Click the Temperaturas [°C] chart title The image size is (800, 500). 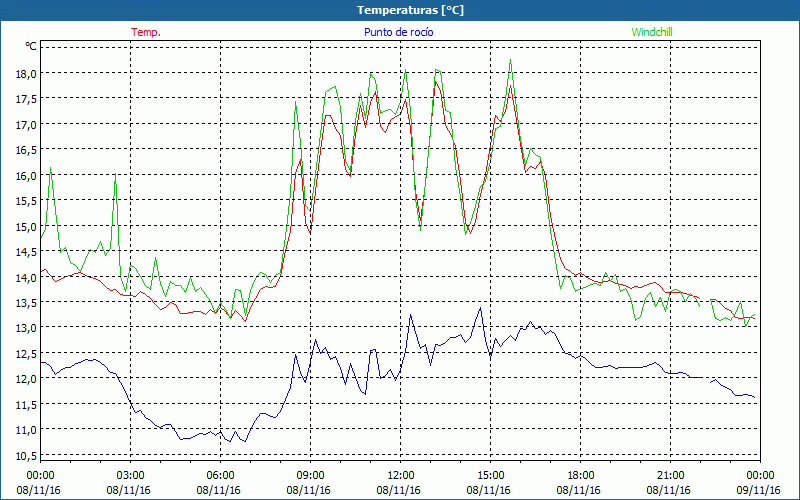point(410,10)
